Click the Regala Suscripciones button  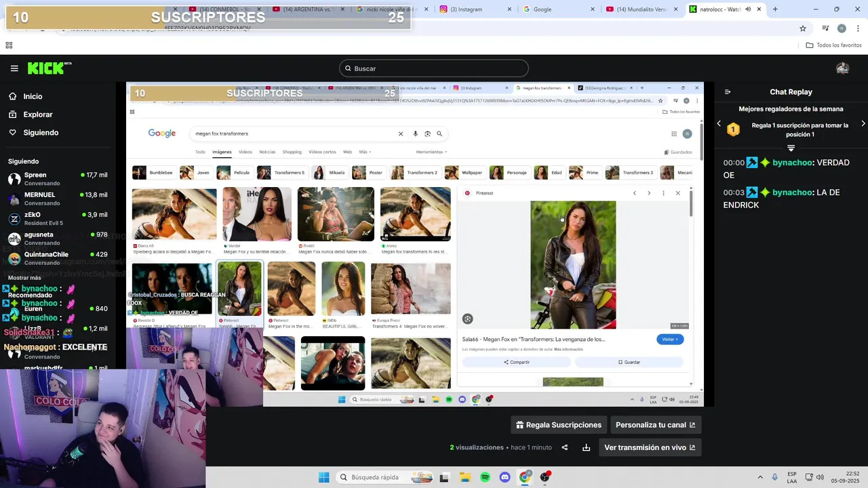coord(559,425)
